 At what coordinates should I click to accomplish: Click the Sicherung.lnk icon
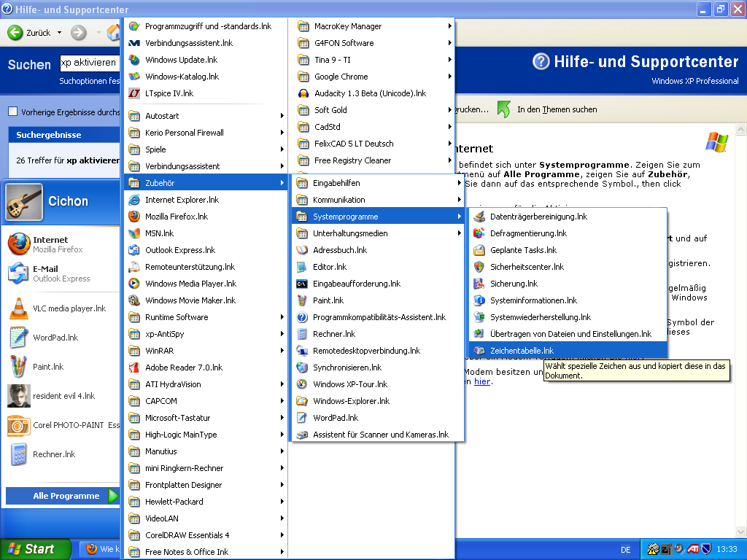[479, 284]
